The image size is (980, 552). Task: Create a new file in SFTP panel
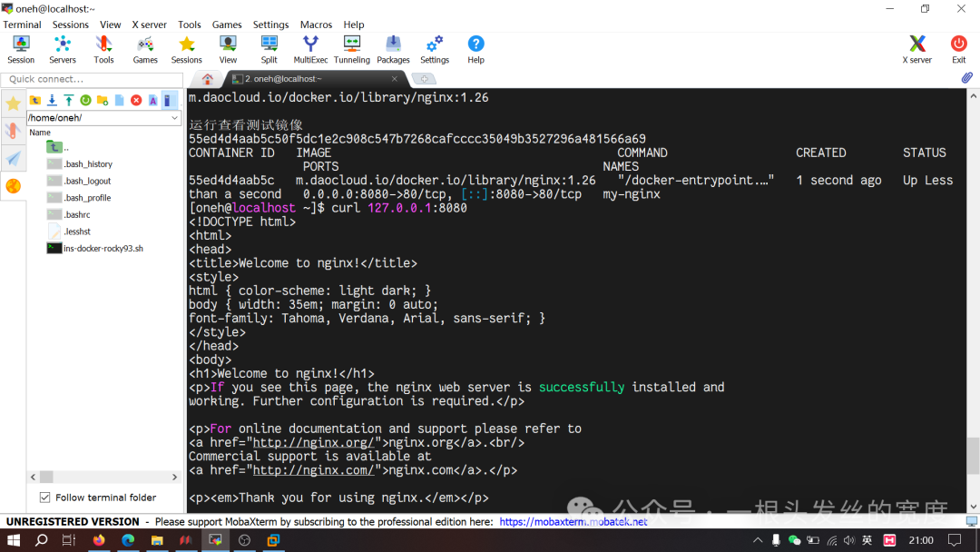tap(120, 100)
